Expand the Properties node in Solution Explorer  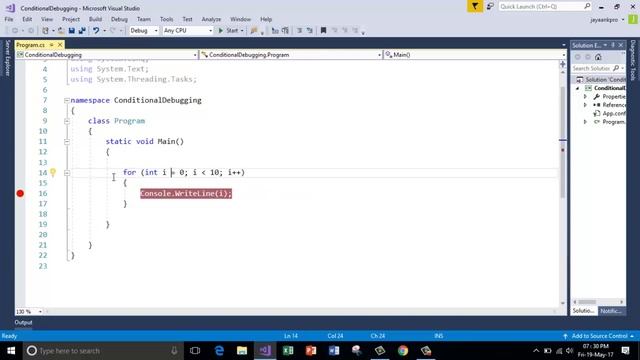click(x=585, y=97)
